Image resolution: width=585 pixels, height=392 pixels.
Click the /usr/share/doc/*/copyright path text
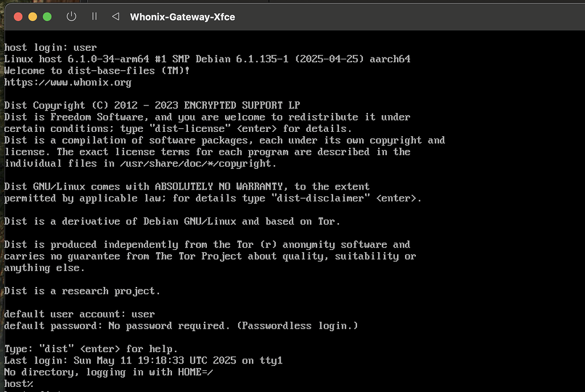pyautogui.click(x=202, y=163)
